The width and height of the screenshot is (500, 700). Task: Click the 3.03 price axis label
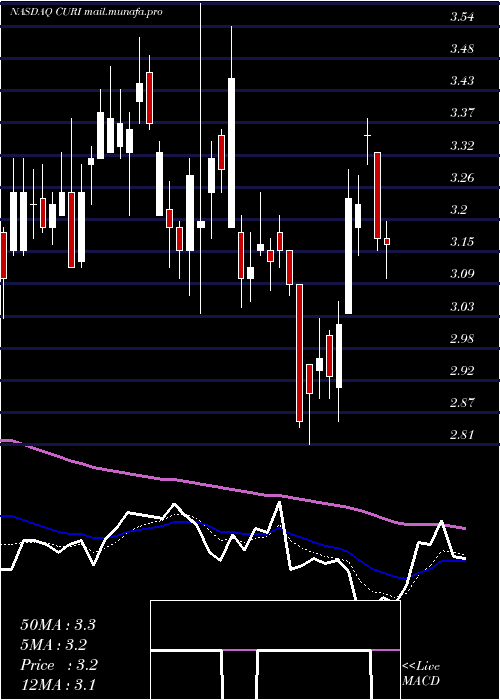point(462,307)
